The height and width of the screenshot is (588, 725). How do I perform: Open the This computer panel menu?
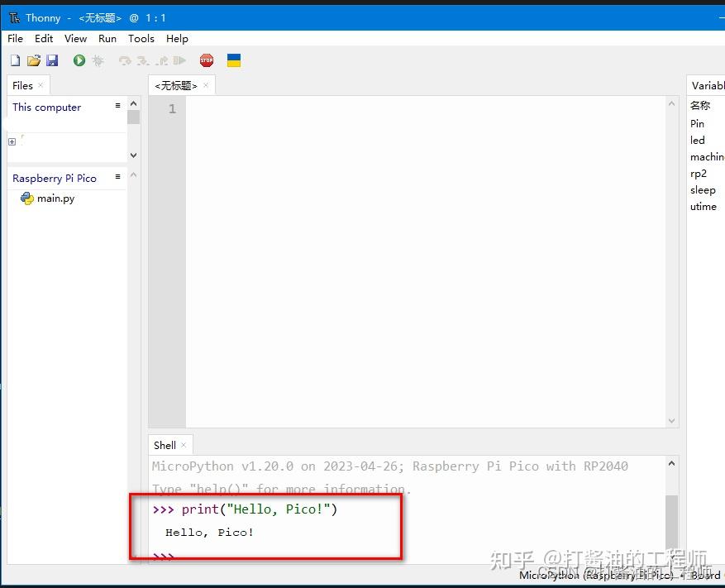click(x=117, y=106)
